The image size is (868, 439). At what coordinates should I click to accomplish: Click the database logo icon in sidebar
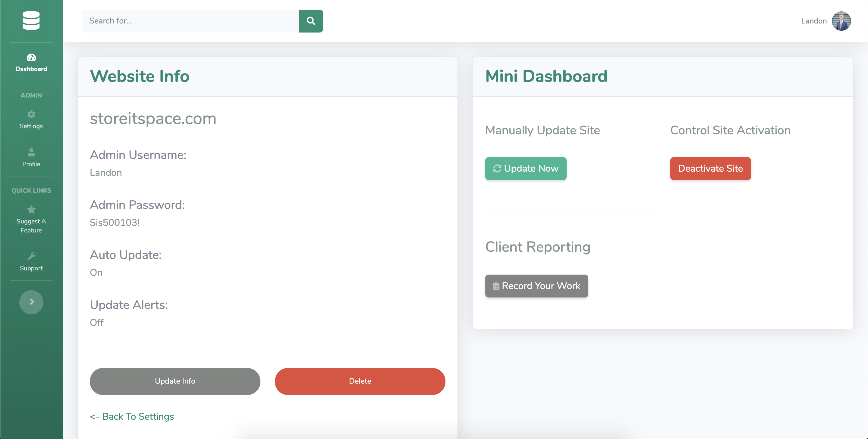[31, 20]
